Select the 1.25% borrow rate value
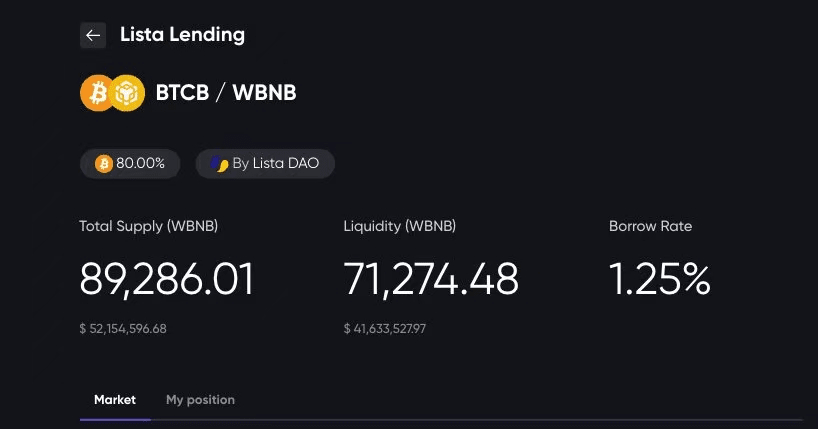 click(659, 279)
